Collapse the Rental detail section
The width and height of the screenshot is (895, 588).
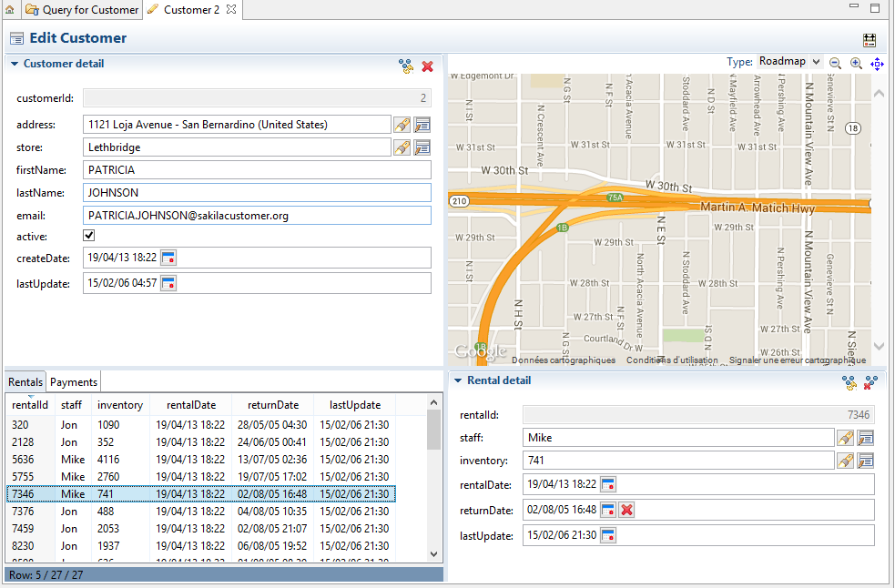[457, 380]
